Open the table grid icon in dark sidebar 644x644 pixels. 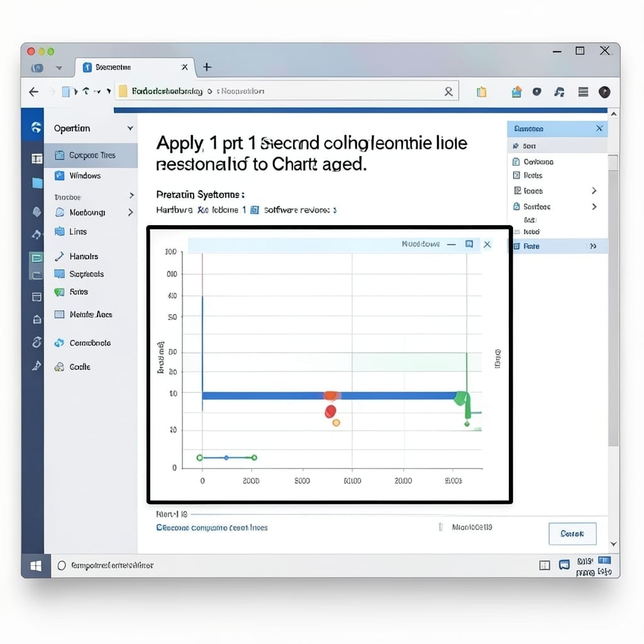[37, 158]
